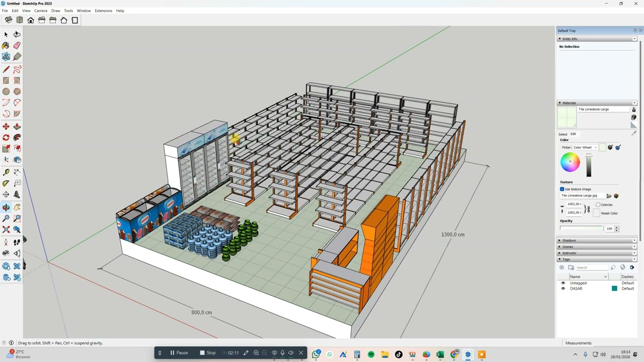Activate the Offset tool

tap(17, 148)
